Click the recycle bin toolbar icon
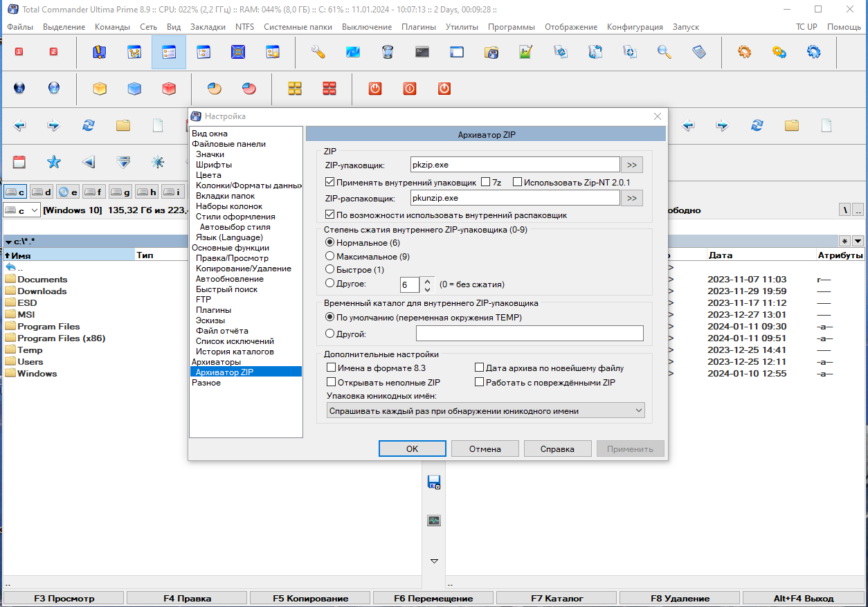Viewport: 868px width, 607px height. (x=388, y=52)
